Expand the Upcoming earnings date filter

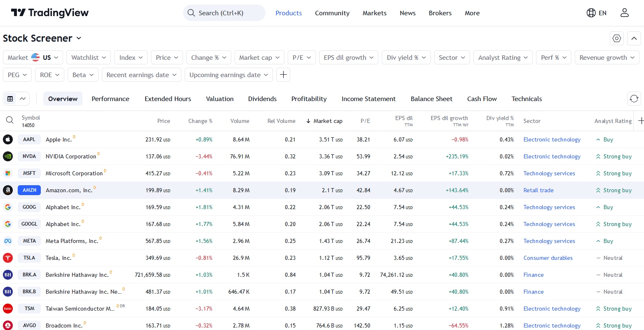(x=228, y=75)
